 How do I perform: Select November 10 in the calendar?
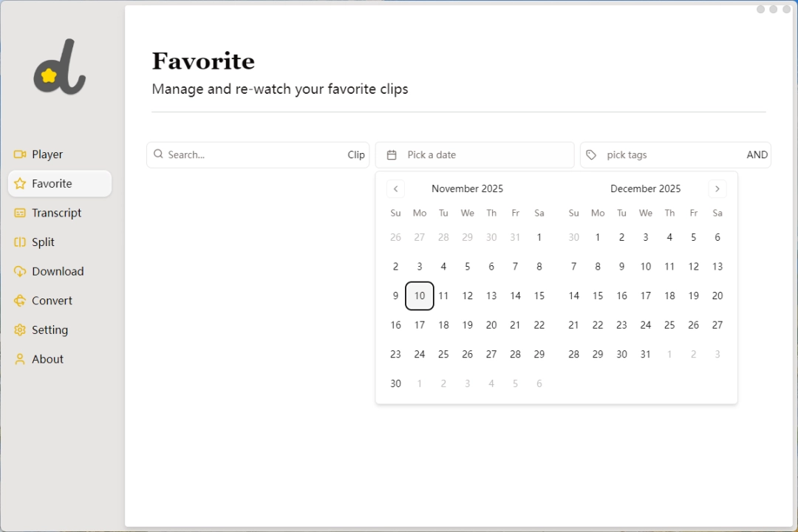point(420,296)
